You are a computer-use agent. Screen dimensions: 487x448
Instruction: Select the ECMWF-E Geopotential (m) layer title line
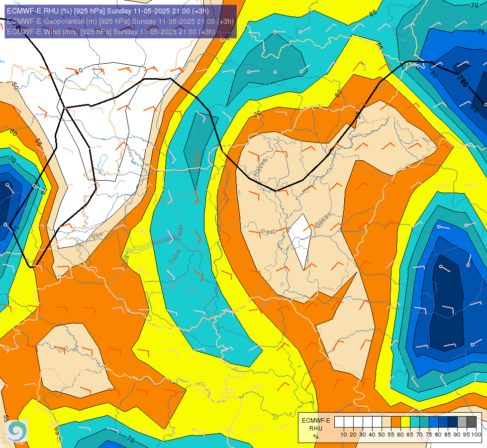click(x=120, y=21)
